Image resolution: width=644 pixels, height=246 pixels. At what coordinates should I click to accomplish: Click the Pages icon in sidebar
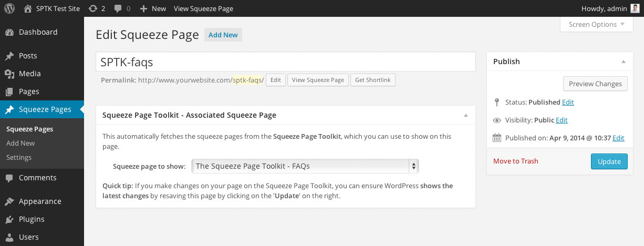(x=9, y=91)
